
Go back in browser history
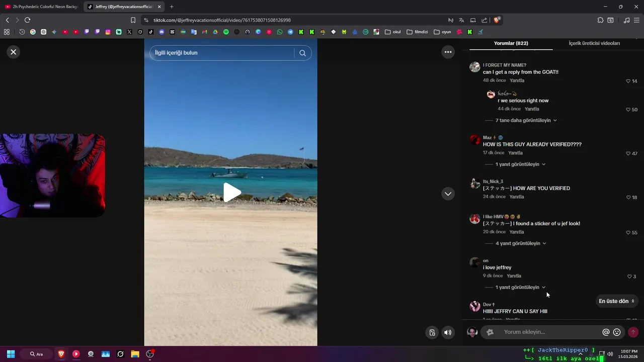tap(7, 20)
